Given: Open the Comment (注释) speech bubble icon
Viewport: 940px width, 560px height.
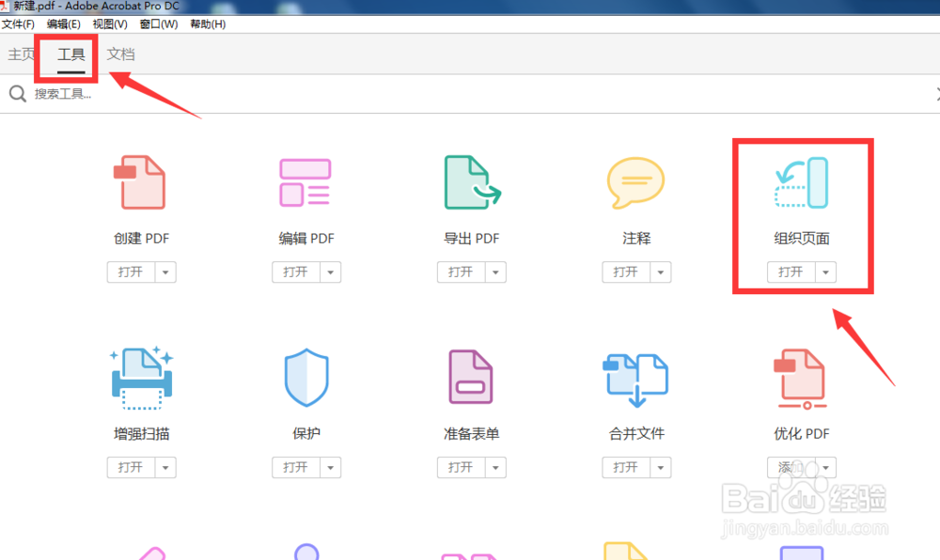Looking at the screenshot, I should tap(636, 182).
